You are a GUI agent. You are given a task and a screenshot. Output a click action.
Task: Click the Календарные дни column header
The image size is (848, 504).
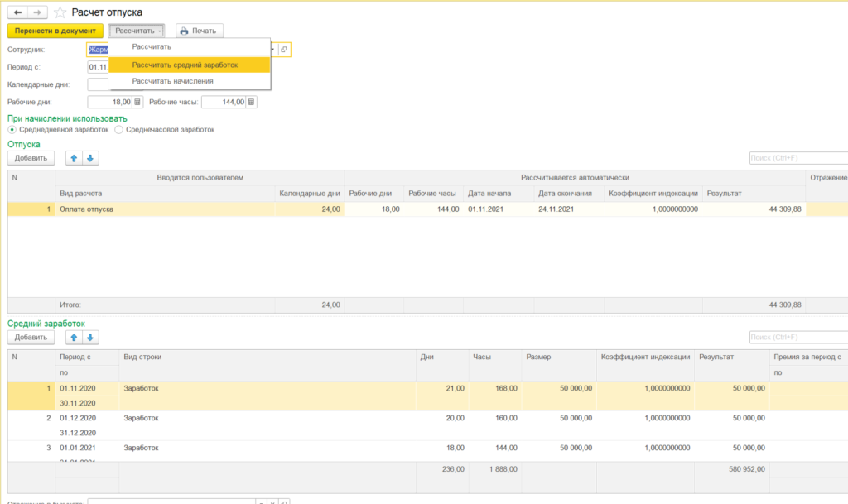point(310,194)
